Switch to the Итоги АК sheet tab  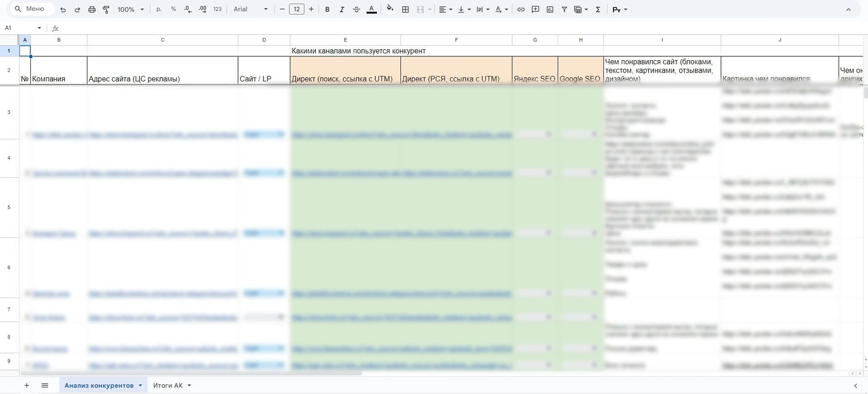tap(172, 385)
